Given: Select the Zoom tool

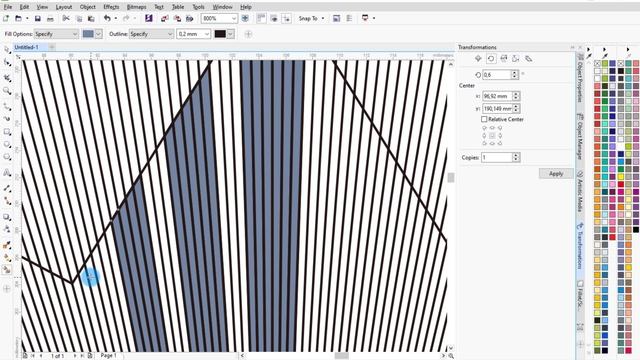Looking at the screenshot, I should click(7, 91).
